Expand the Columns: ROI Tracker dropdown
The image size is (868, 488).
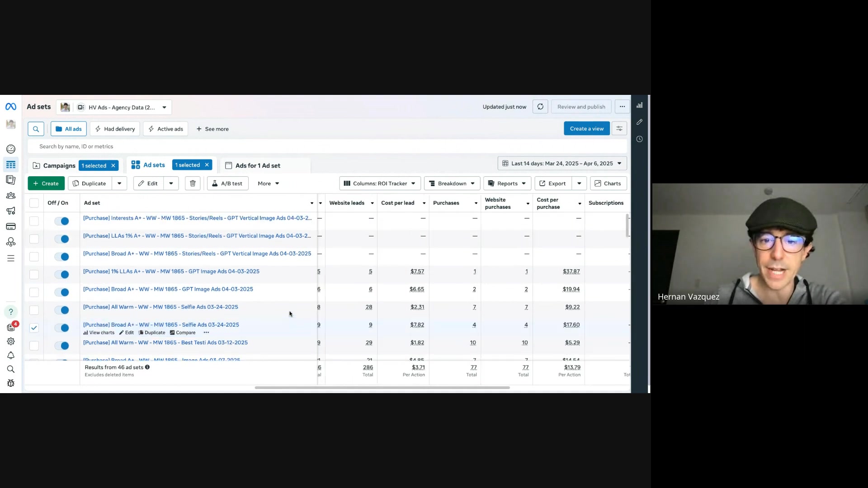click(380, 183)
